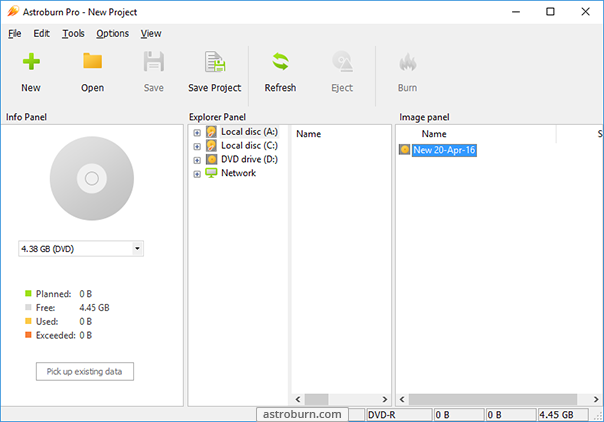Screen dimensions: 604x422
Task: Select Network in the explorer tree
Action: point(238,173)
